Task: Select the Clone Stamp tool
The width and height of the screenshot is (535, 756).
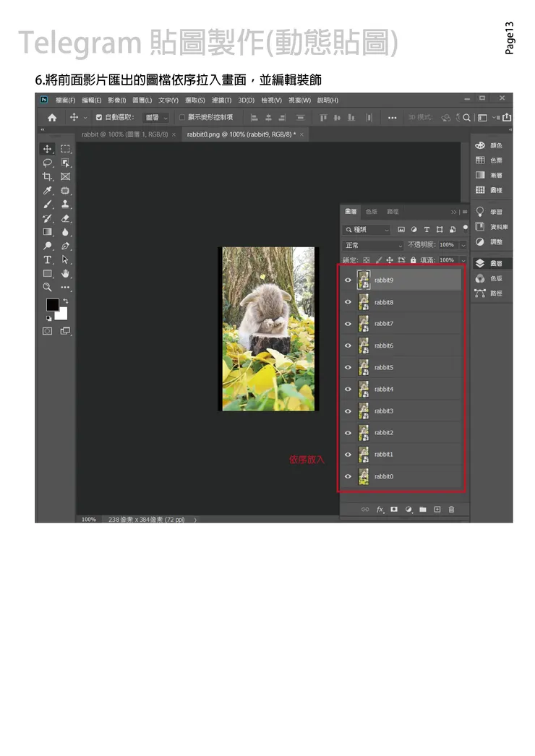Action: point(66,205)
